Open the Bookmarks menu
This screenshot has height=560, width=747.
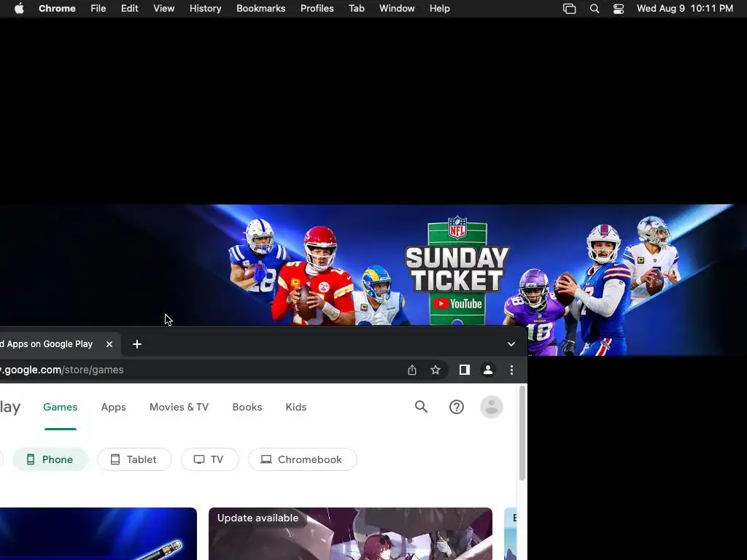[x=260, y=9]
